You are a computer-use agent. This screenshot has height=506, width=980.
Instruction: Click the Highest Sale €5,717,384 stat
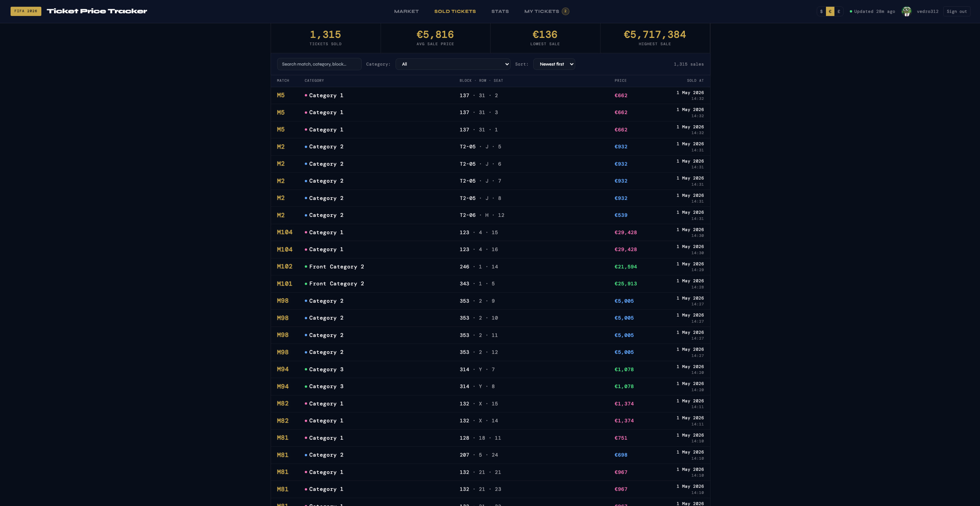[655, 38]
